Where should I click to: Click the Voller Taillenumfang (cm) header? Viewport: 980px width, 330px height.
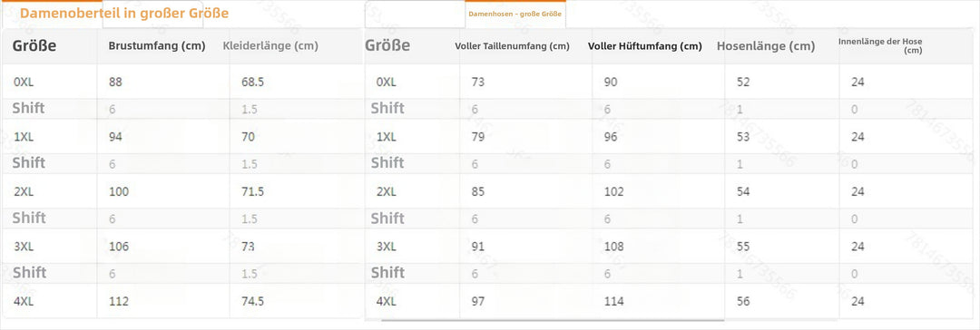click(512, 46)
